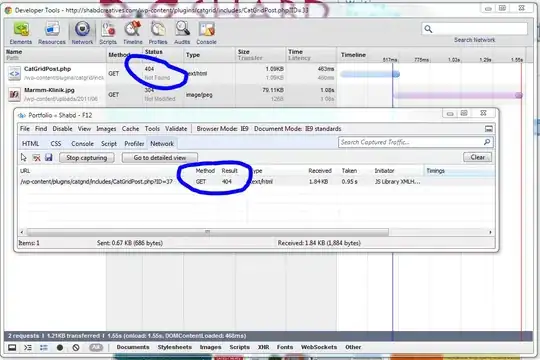Screen dimensions: 540x360
Task: Open the Validate menu in F12 tools
Action: pyautogui.click(x=176, y=128)
